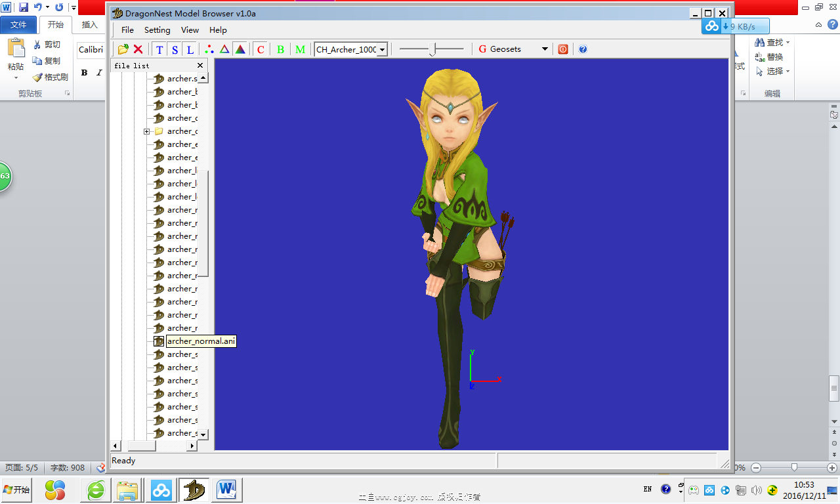This screenshot has height=504, width=840.
Task: Click the file list horizontal scroll left arrow
Action: tap(115, 446)
